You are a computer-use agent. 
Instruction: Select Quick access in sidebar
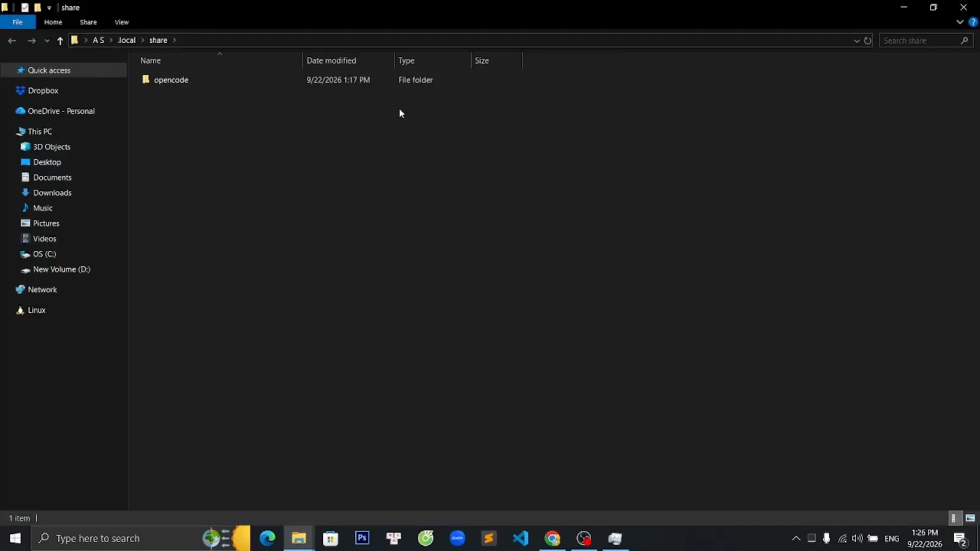[x=48, y=70]
